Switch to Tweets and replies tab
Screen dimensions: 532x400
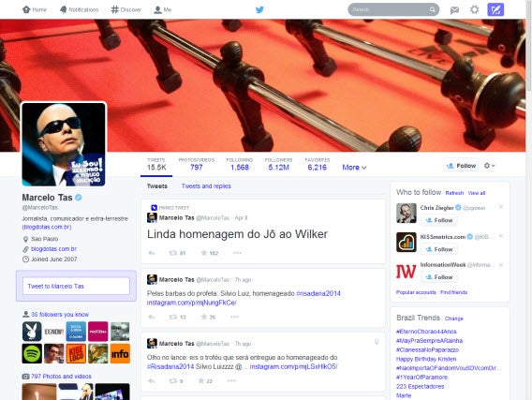click(x=206, y=185)
